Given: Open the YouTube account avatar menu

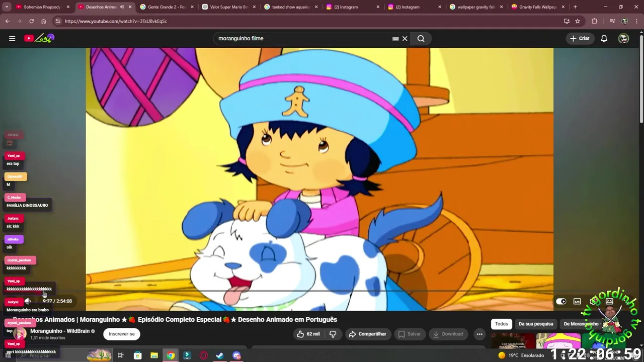Looking at the screenshot, I should pyautogui.click(x=623, y=38).
